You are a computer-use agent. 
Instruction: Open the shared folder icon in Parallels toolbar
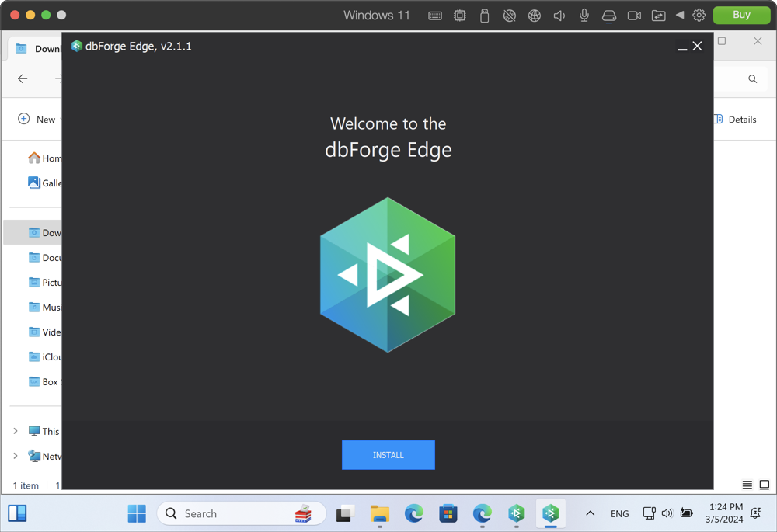click(x=659, y=16)
